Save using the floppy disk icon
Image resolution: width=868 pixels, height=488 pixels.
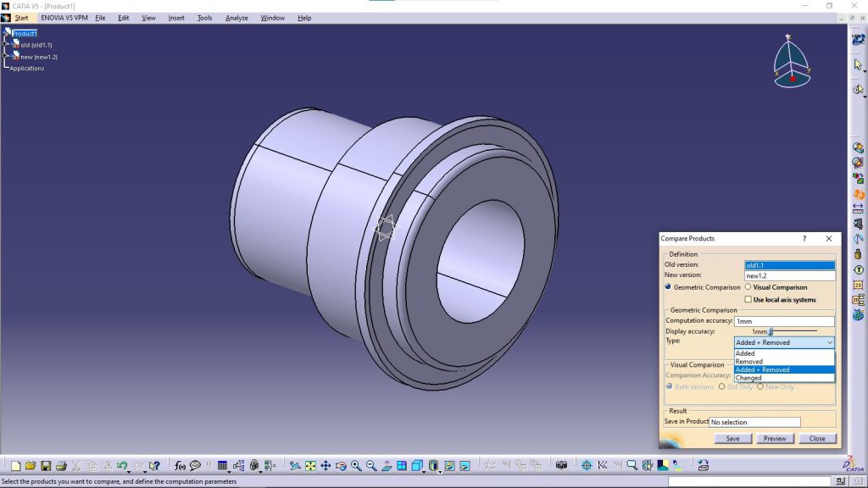click(46, 466)
